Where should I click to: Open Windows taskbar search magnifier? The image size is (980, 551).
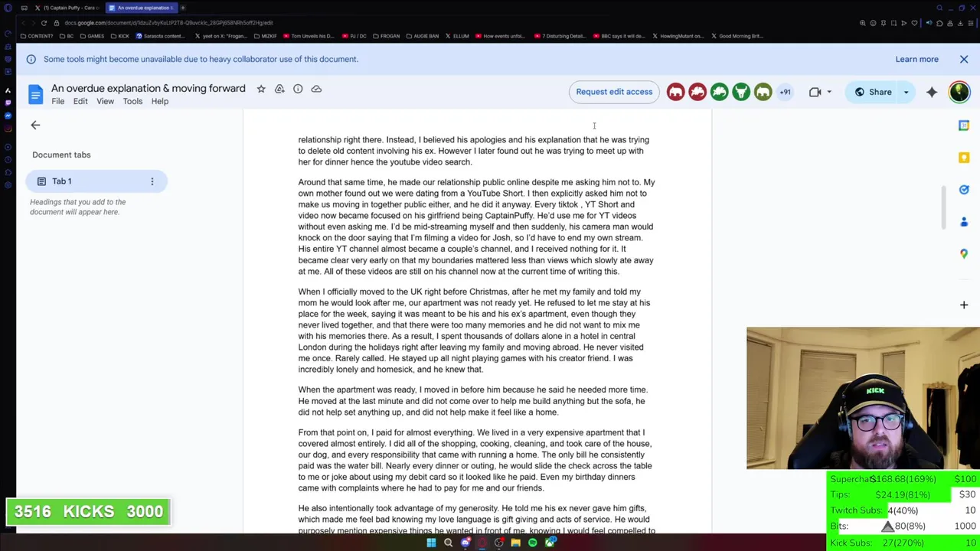(448, 543)
